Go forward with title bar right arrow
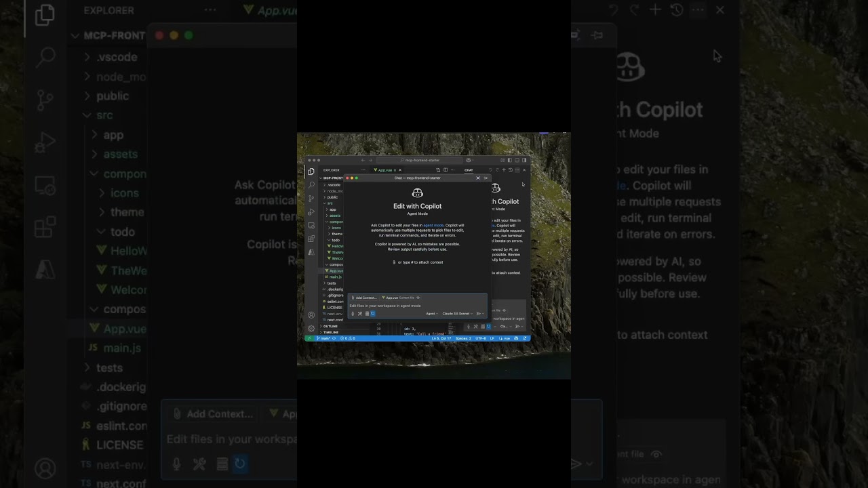The width and height of the screenshot is (868, 488). tap(371, 161)
